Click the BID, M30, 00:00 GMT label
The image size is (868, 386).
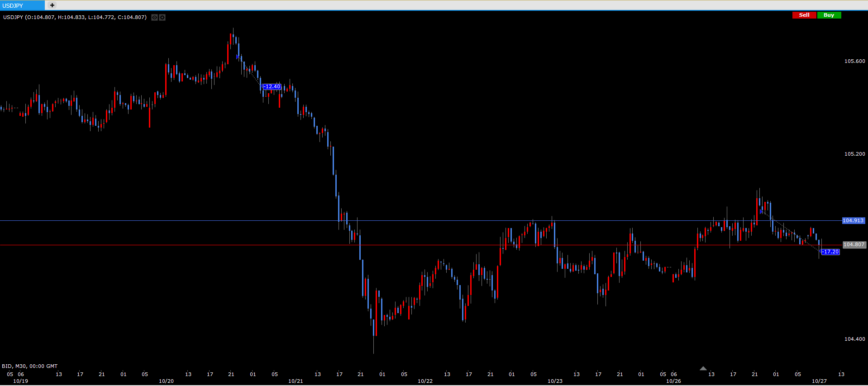tap(30, 366)
